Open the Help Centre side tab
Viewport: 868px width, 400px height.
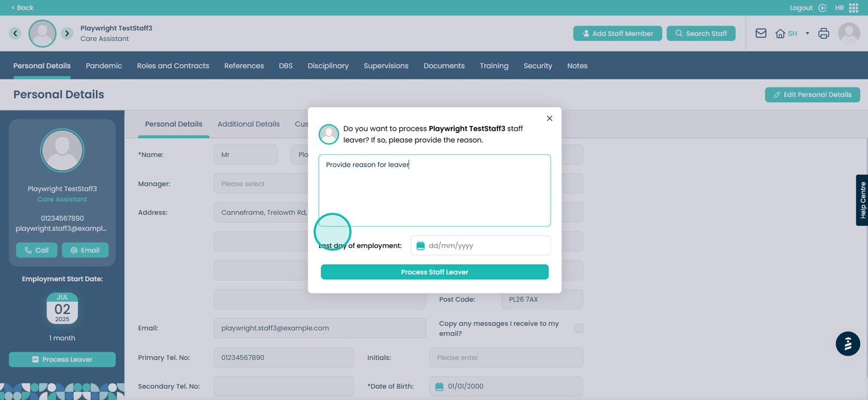pos(862,200)
